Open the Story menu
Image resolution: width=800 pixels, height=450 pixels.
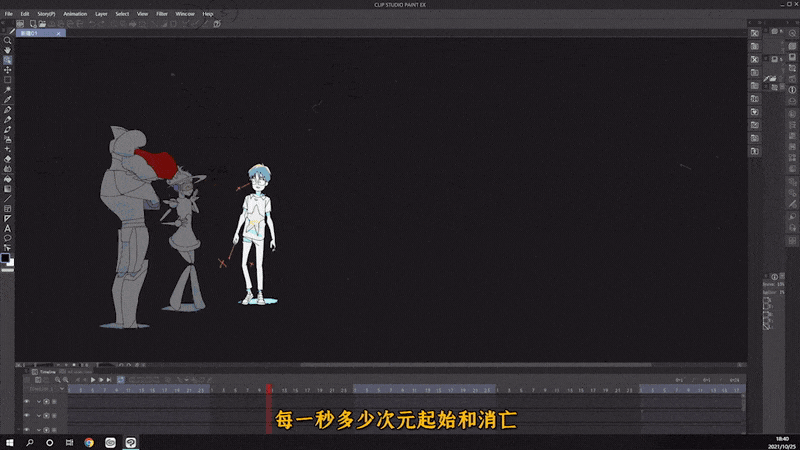click(46, 14)
